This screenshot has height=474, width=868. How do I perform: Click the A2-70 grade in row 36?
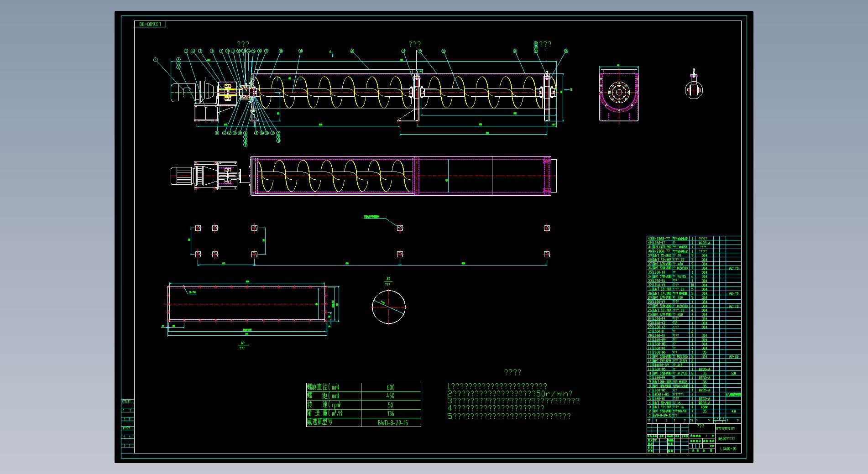(x=733, y=268)
